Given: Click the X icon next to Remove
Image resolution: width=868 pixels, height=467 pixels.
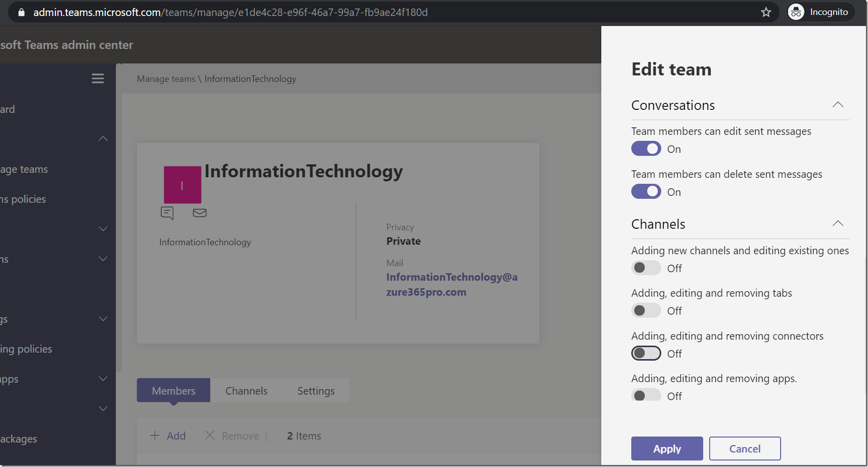Looking at the screenshot, I should click(210, 436).
